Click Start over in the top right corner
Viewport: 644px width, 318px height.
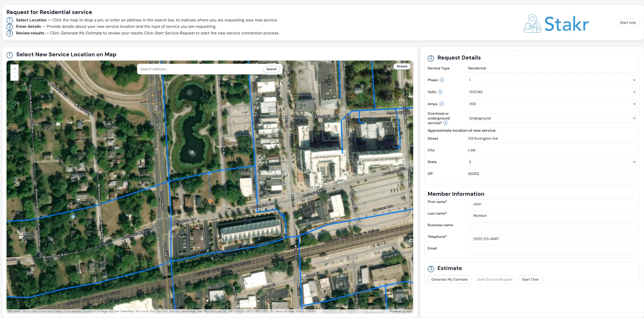(628, 23)
